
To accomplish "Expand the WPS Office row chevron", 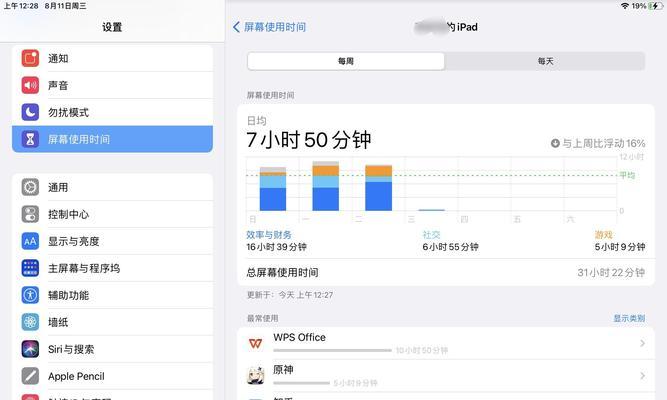I will point(642,343).
